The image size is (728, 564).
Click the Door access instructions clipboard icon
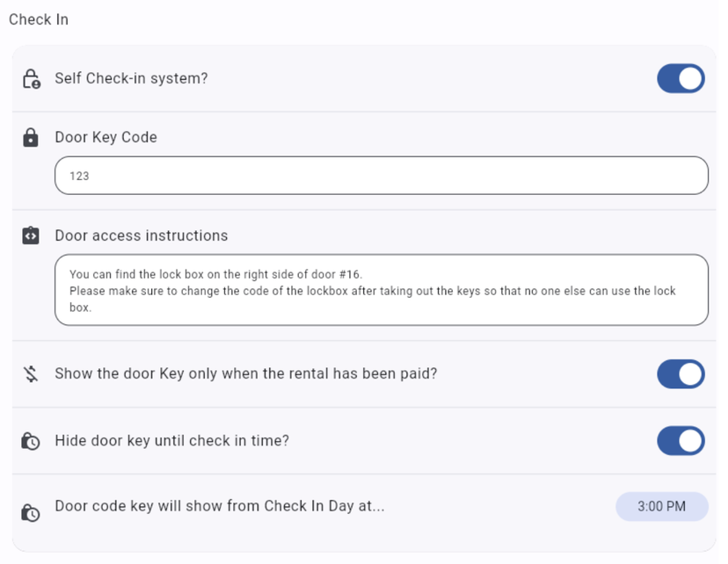point(31,235)
